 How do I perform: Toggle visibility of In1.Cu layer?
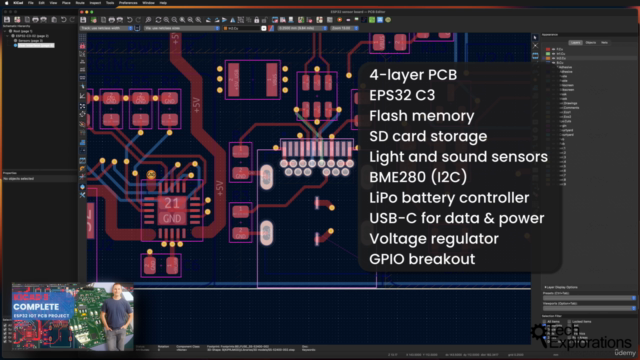(553, 54)
